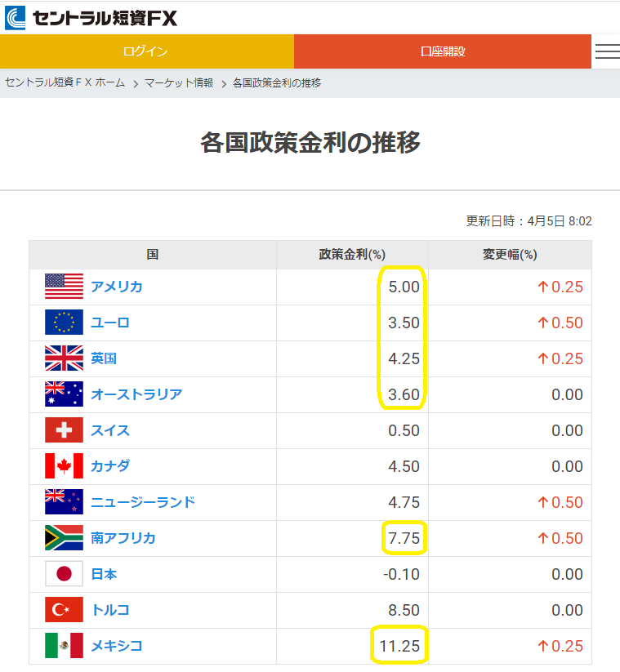The image size is (620, 672).
Task: Click the up arrow in 南アフリカ change cell
Action: (x=543, y=538)
